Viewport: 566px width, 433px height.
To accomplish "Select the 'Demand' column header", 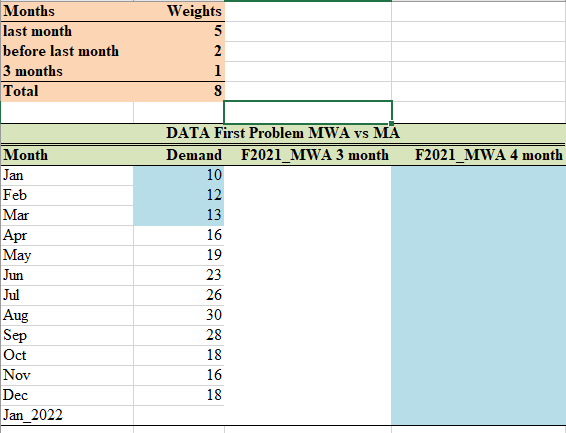I will tap(179, 155).
